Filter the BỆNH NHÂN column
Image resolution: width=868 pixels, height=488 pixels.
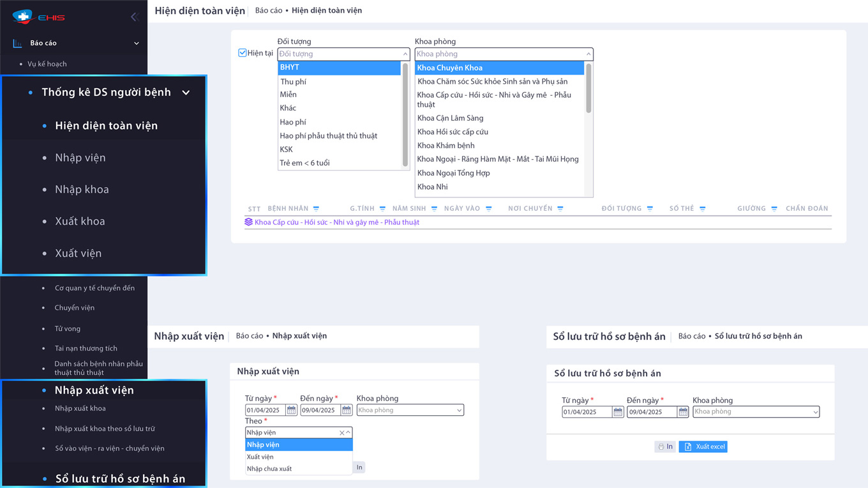(x=316, y=209)
